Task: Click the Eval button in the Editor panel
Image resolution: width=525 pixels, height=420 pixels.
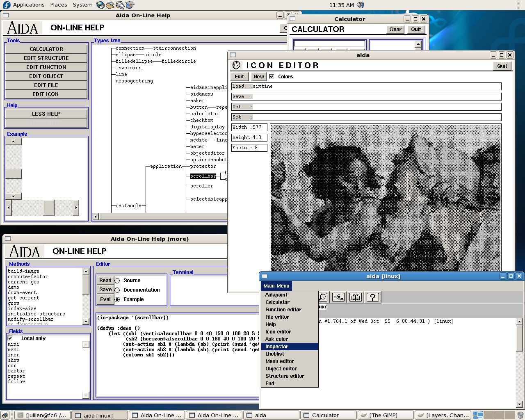Action: point(105,299)
